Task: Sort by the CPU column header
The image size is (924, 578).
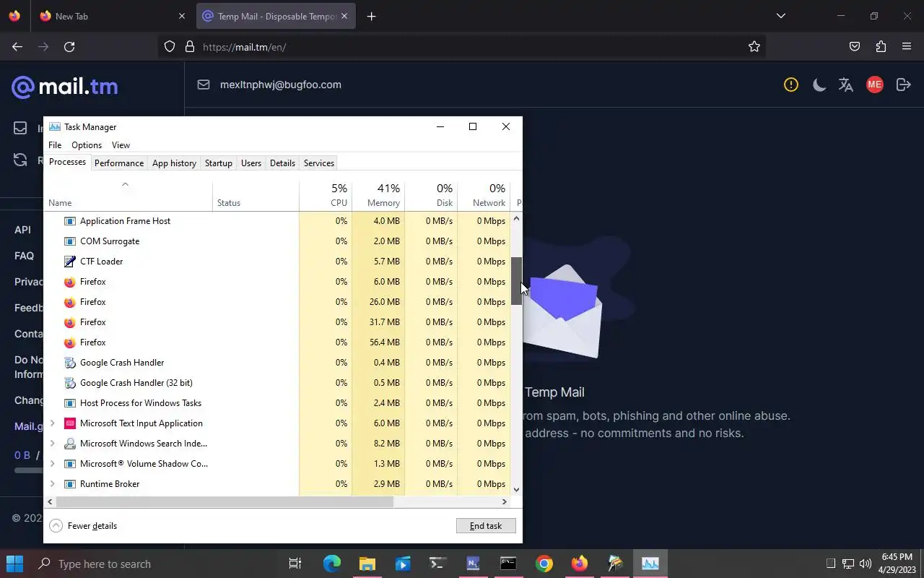Action: (x=326, y=195)
